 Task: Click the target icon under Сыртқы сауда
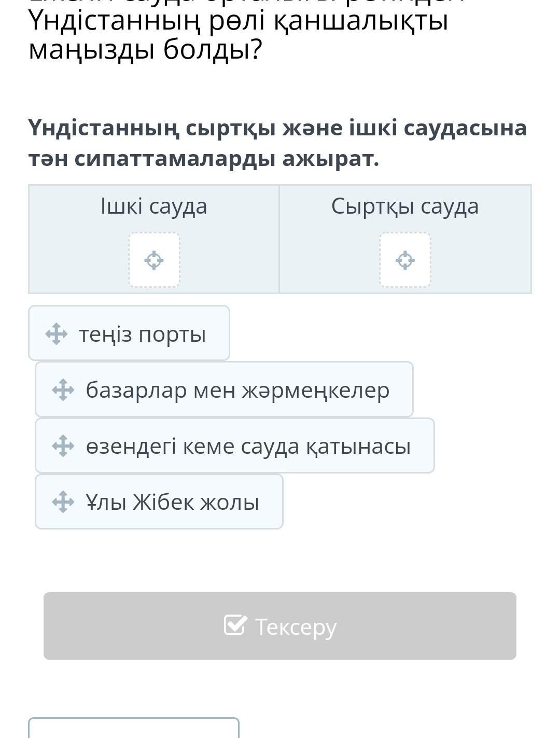click(405, 260)
